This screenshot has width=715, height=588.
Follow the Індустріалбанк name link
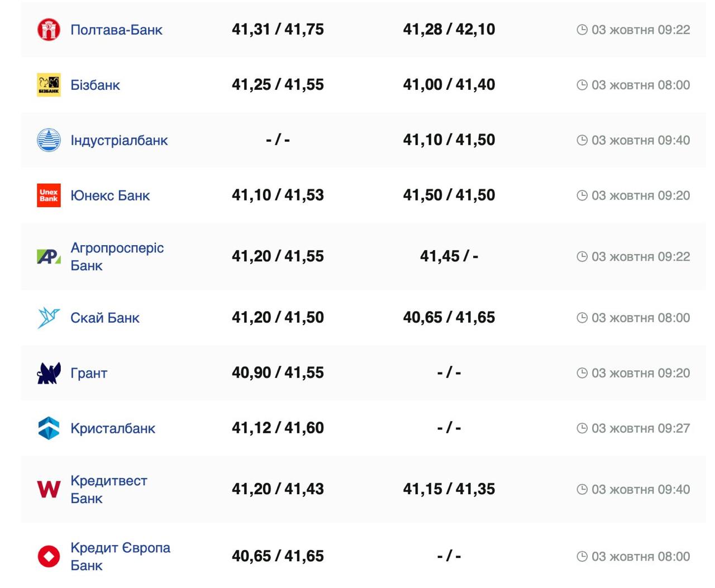[119, 140]
